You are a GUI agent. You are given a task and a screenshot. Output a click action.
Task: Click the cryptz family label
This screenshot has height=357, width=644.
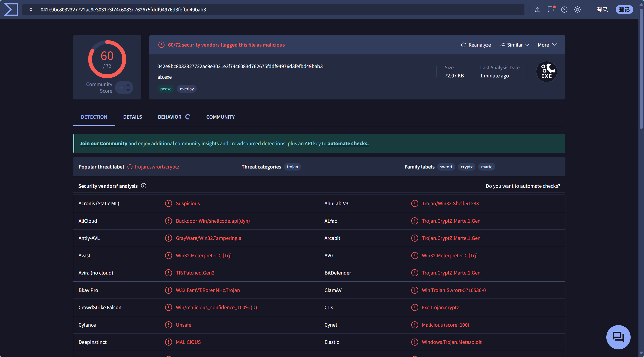pyautogui.click(x=467, y=167)
